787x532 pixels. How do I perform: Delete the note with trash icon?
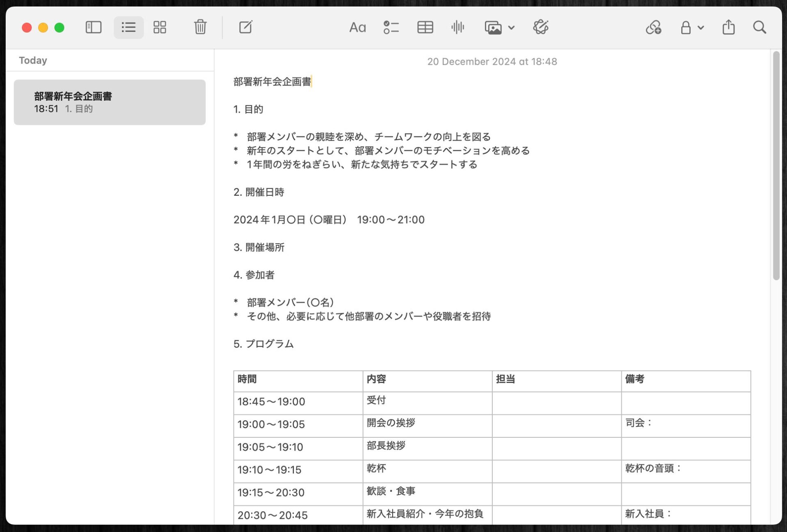pyautogui.click(x=200, y=27)
